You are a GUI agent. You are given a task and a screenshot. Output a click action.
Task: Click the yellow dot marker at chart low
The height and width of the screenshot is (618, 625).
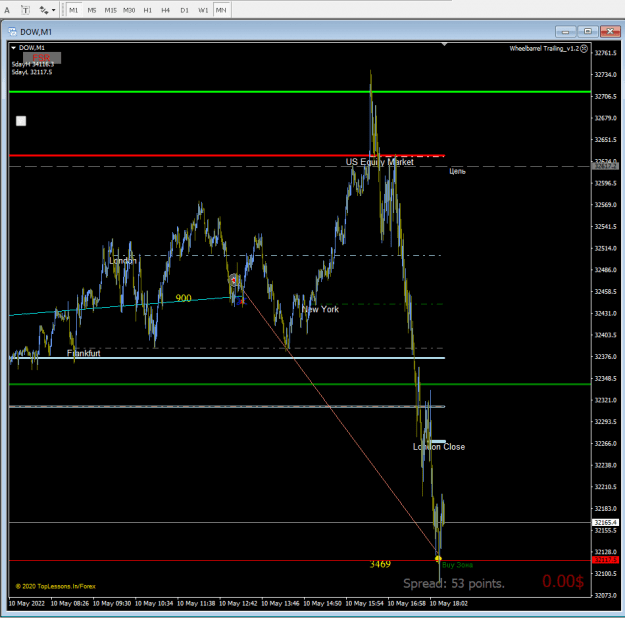438,559
